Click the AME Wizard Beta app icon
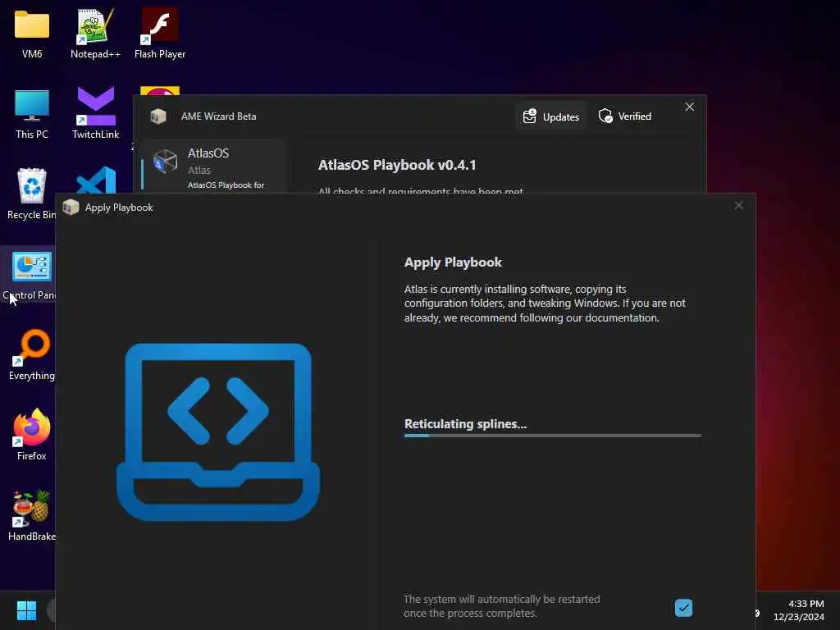This screenshot has height=630, width=840. pos(158,116)
